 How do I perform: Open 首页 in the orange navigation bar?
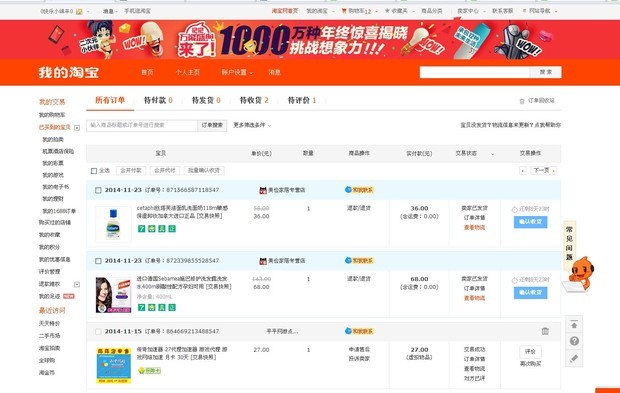tap(147, 72)
